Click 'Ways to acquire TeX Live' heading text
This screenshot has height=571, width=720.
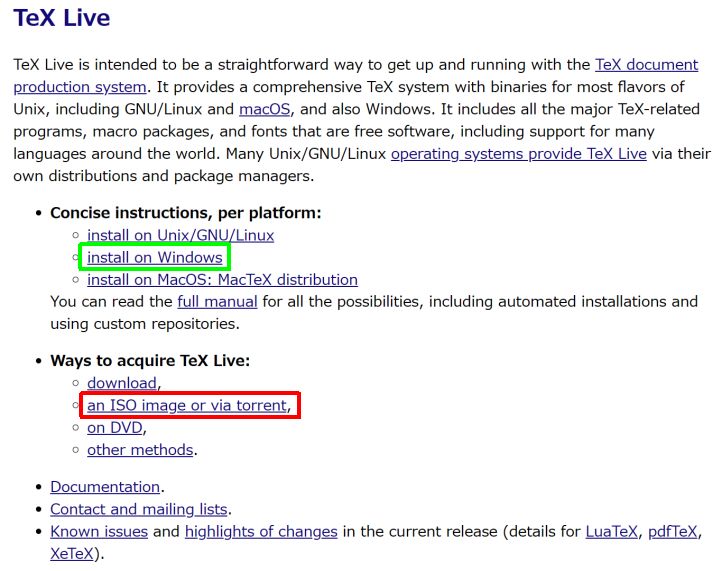149,361
